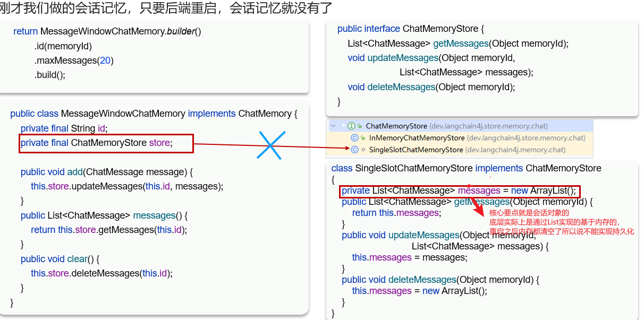Click the red note '核心要点就是会话对象的'

point(529,213)
